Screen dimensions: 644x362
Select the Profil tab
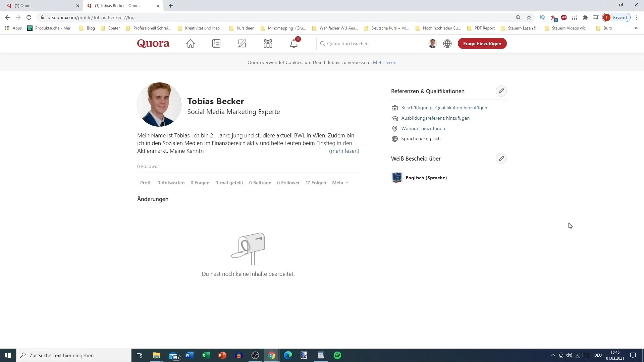tap(146, 183)
